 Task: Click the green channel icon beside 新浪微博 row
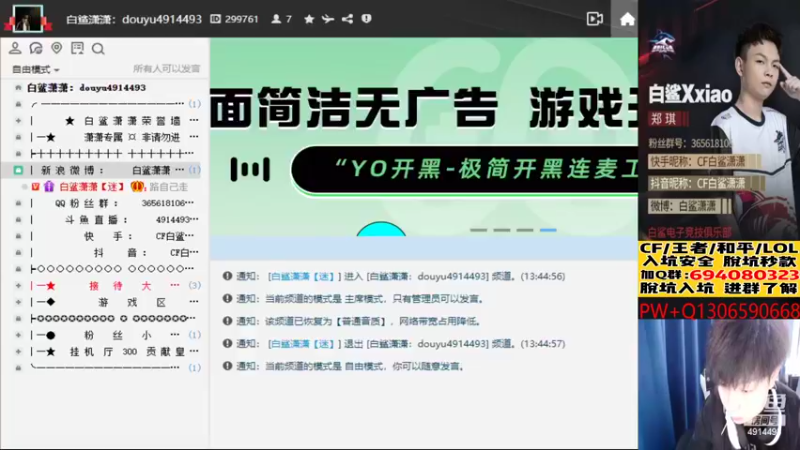click(18, 170)
